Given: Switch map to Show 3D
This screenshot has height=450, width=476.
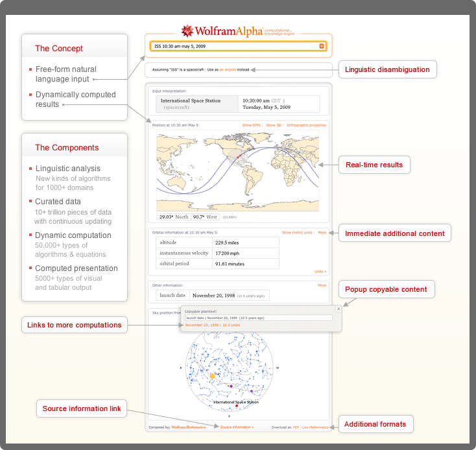Looking at the screenshot, I should [x=273, y=124].
